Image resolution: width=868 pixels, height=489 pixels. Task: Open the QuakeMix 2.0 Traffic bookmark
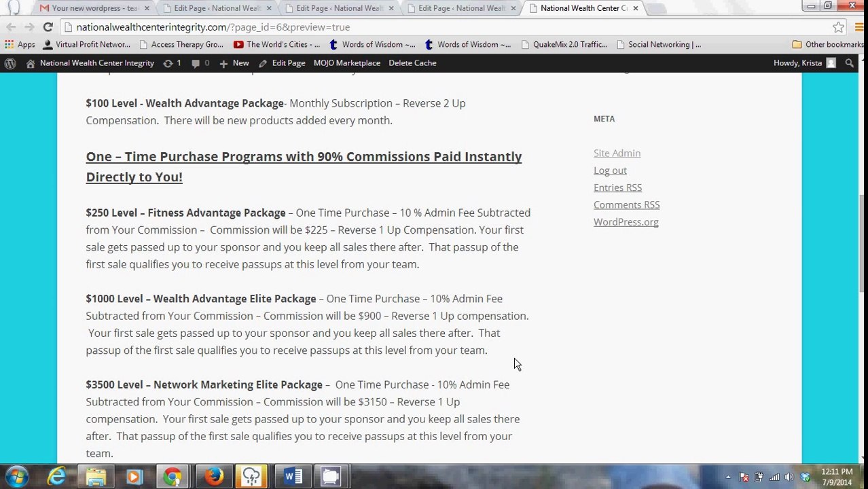(564, 45)
